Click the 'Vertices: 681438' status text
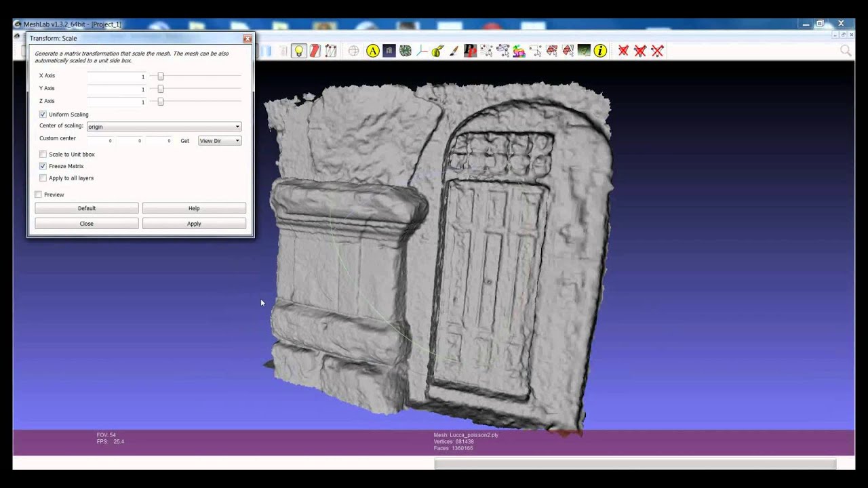The height and width of the screenshot is (488, 868). (x=454, y=442)
